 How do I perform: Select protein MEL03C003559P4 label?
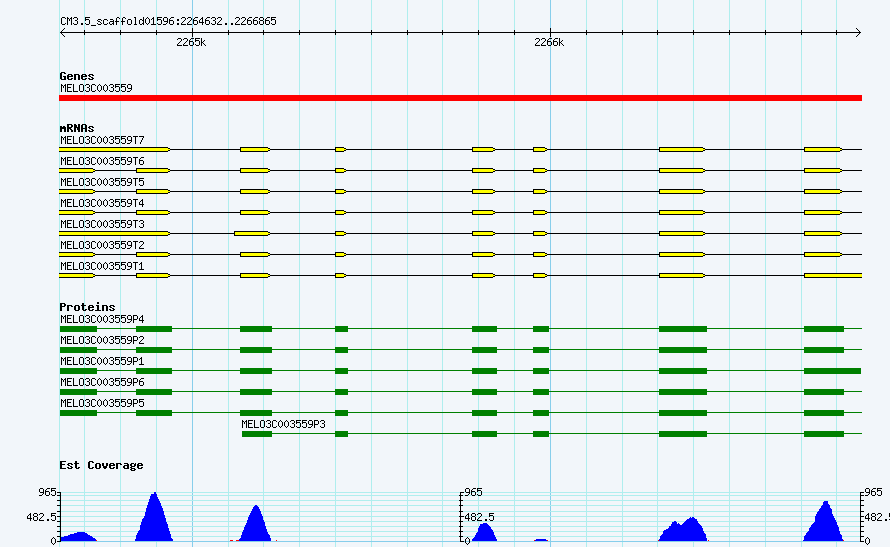(x=102, y=319)
